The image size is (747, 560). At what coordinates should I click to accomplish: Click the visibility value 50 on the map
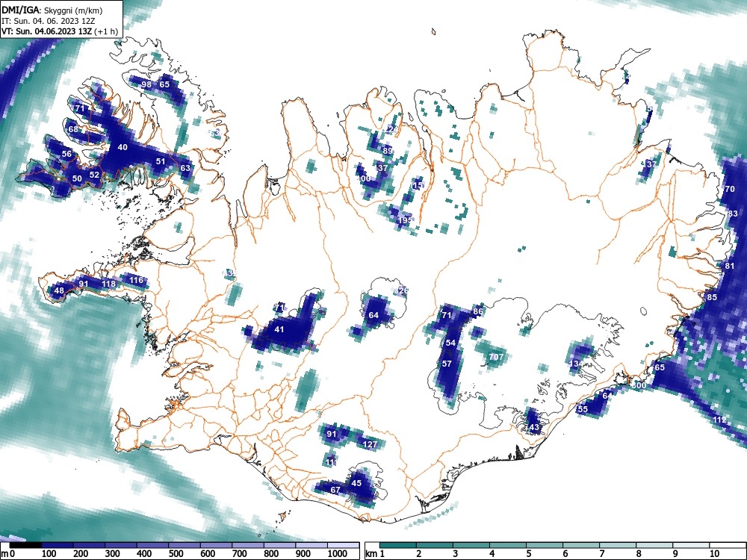(77, 178)
